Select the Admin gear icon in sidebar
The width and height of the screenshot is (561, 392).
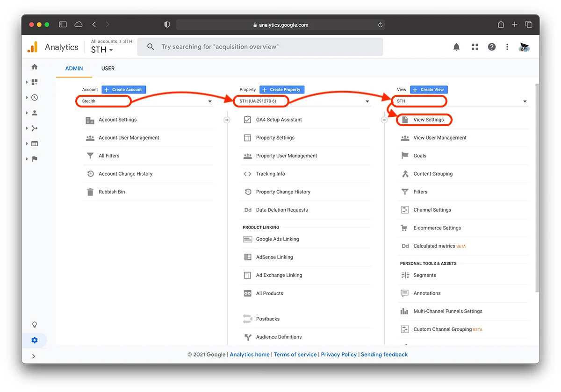[x=35, y=340]
